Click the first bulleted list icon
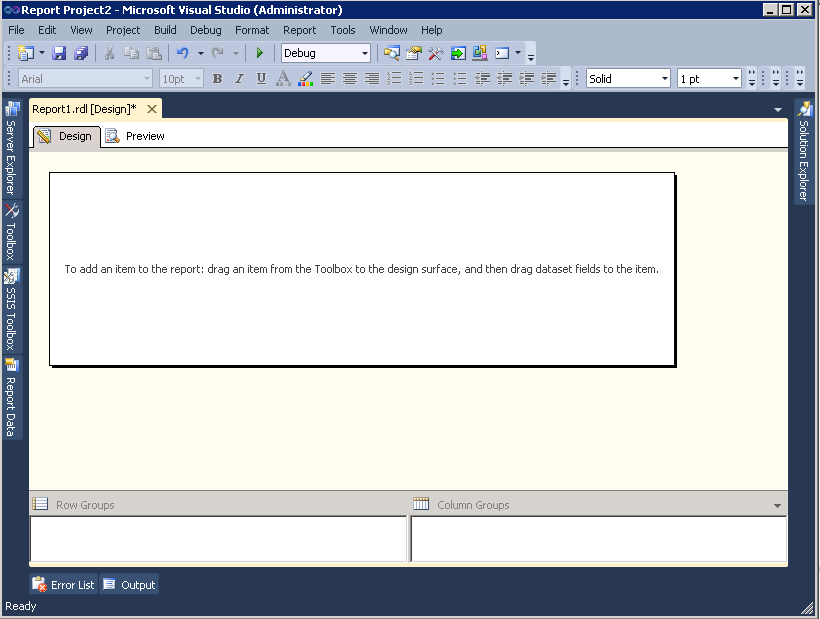 pos(438,79)
